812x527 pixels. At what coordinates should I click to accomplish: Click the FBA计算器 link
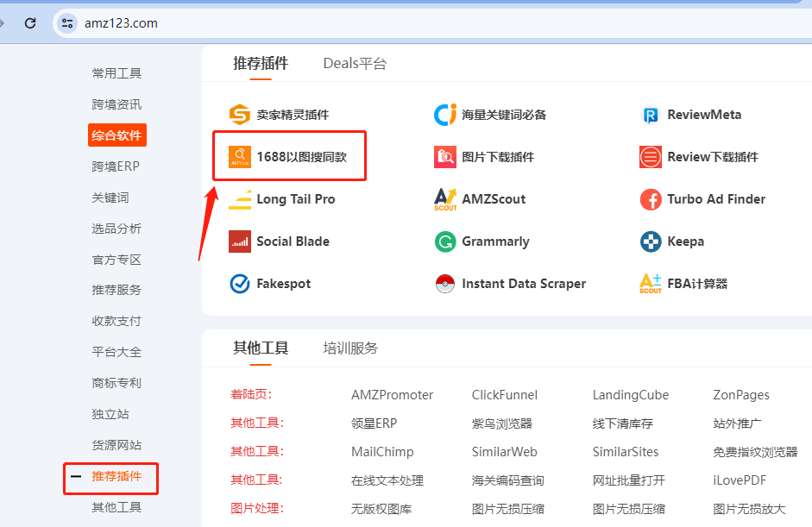(697, 284)
